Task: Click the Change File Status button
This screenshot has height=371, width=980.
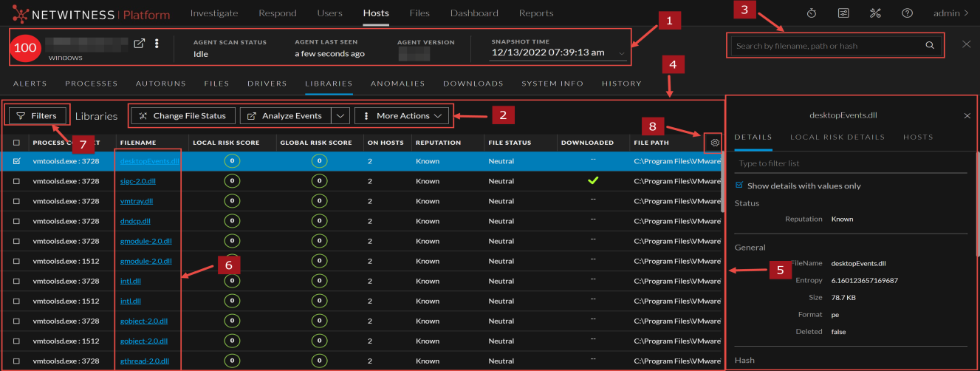Action: (182, 116)
